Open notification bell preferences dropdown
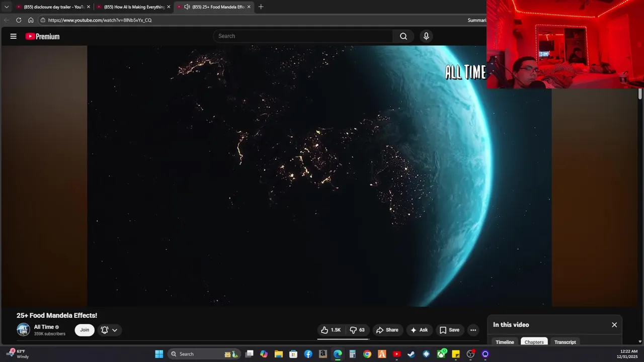644x362 pixels. pyautogui.click(x=109, y=330)
